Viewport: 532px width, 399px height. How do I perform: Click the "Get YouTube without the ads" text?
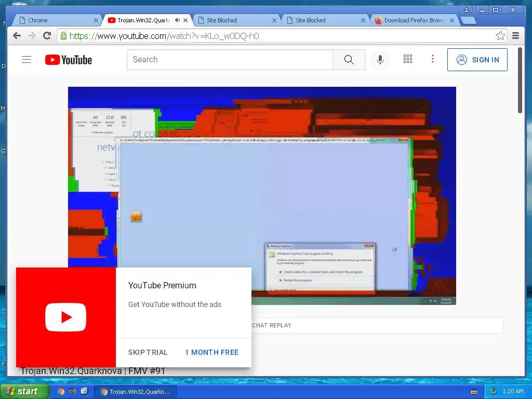click(x=175, y=304)
